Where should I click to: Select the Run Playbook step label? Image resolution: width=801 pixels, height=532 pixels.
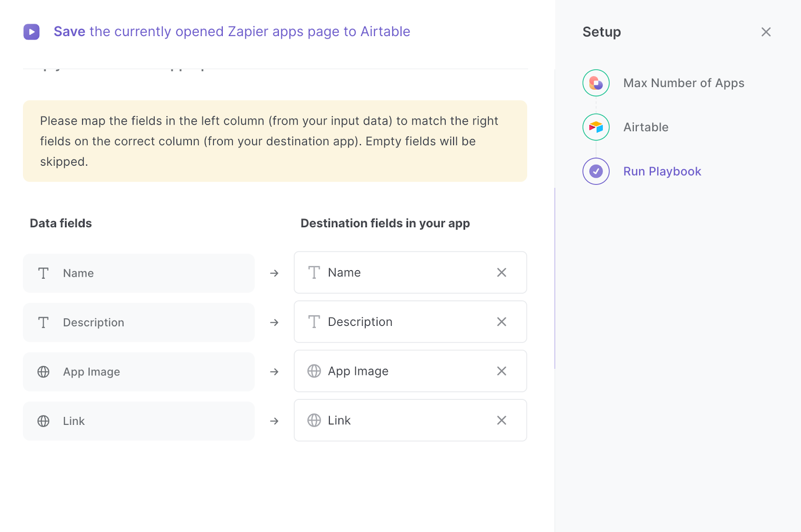[x=662, y=171]
